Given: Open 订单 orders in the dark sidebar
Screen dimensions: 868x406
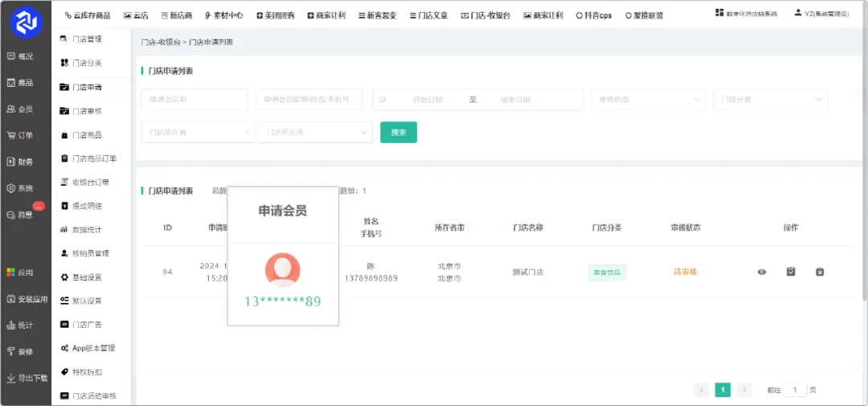Looking at the screenshot, I should pyautogui.click(x=20, y=136).
